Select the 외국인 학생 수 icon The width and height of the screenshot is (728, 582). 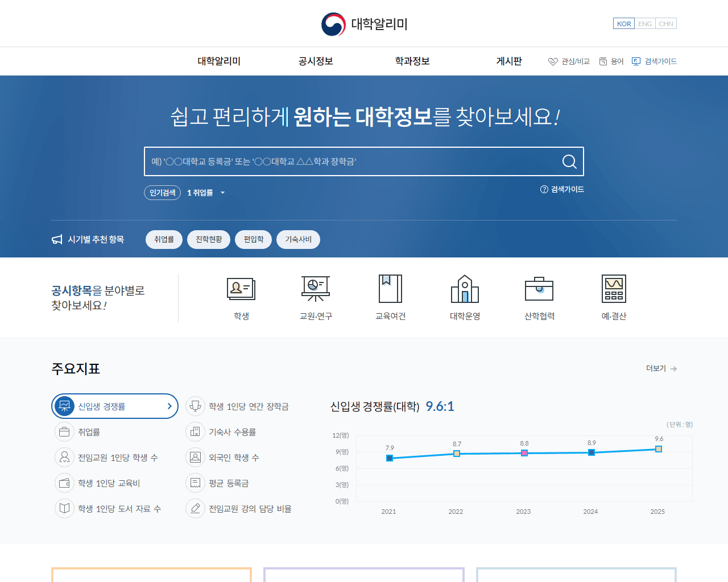[195, 458]
